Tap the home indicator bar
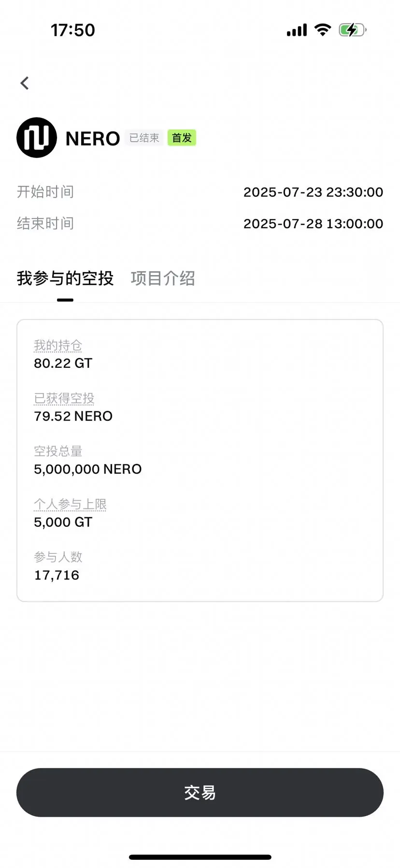 (x=200, y=857)
